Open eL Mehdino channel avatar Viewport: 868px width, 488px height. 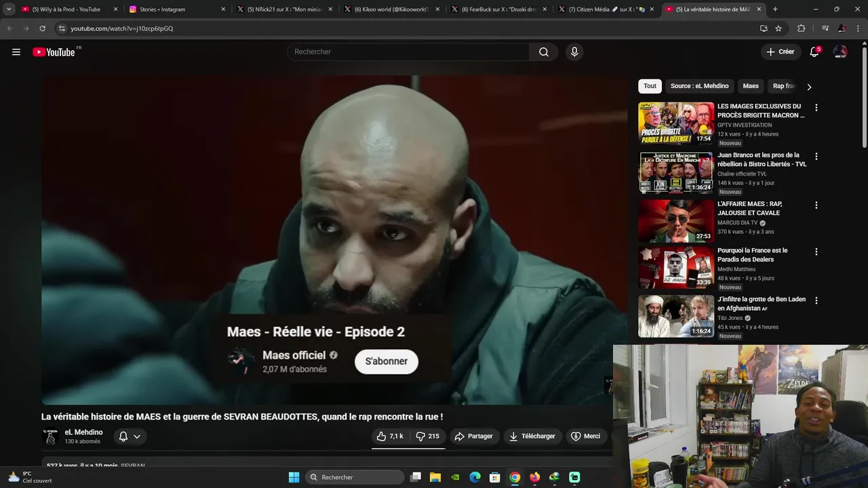[50, 436]
